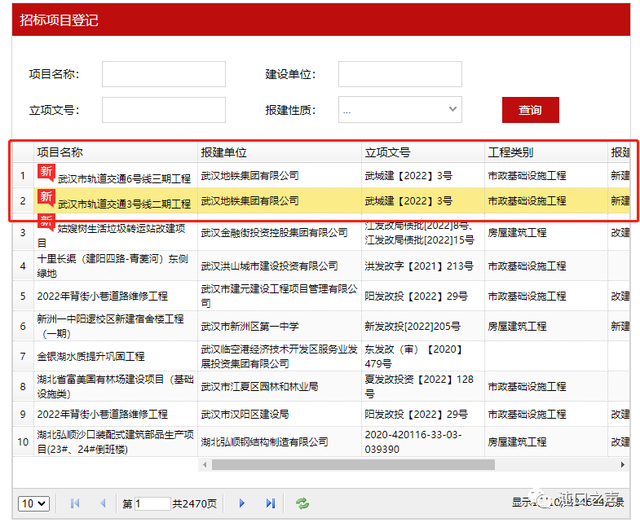Jump to the last page
The height and width of the screenshot is (527, 640).
pos(270,503)
